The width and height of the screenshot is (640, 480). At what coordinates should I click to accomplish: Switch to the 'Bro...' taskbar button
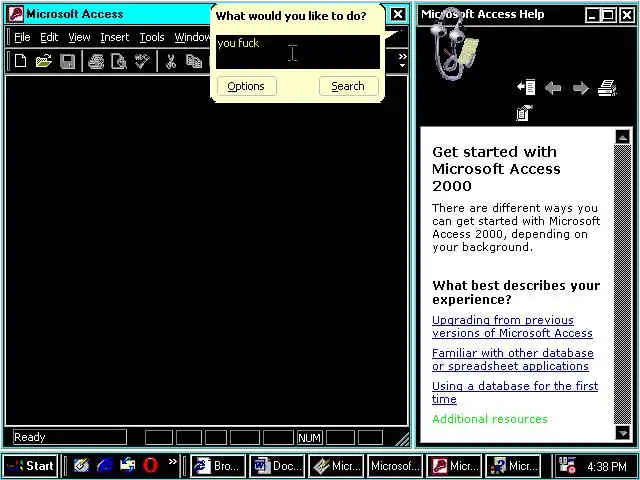218,466
